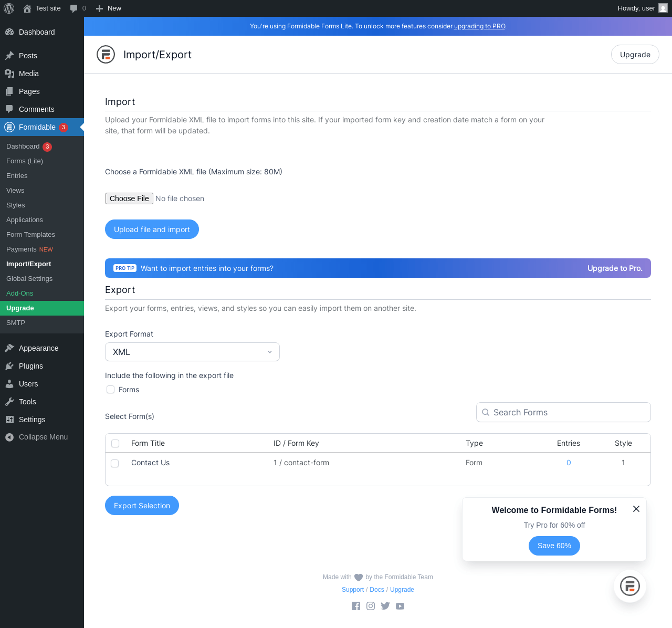The height and width of the screenshot is (628, 672).
Task: Open the floating Formidable help launcher
Action: (630, 586)
